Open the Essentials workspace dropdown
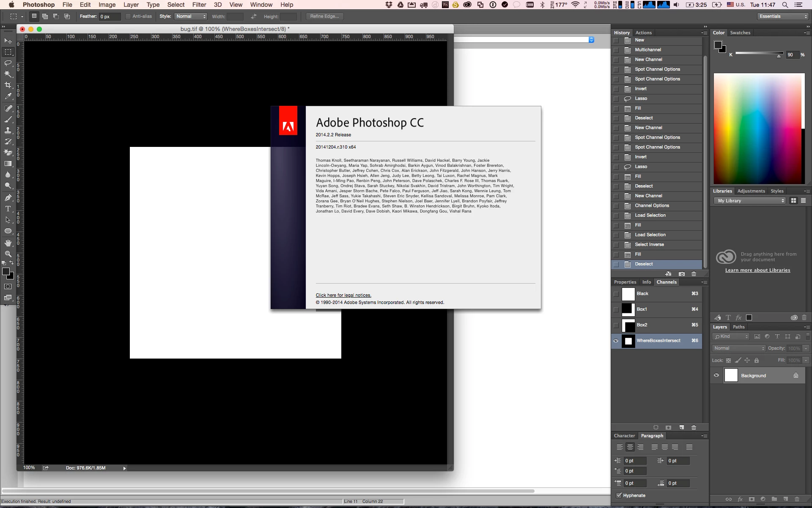This screenshot has width=812, height=508. (783, 17)
